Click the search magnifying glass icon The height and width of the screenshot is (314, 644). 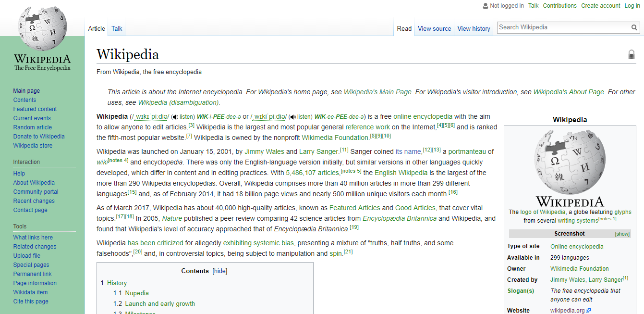click(x=634, y=27)
